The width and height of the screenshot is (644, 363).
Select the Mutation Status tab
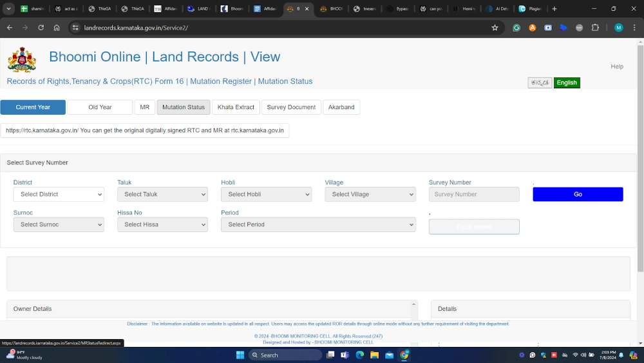coord(184,107)
